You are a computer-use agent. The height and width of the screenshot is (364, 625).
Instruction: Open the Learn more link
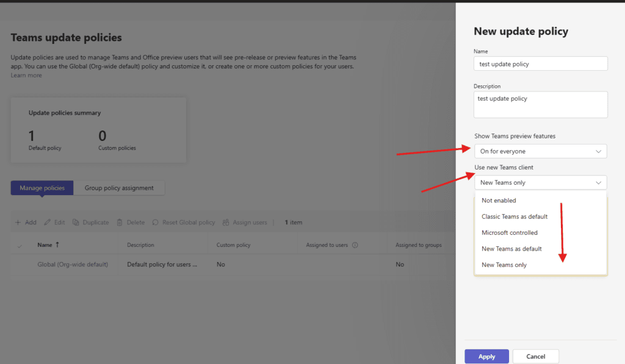[x=26, y=76]
